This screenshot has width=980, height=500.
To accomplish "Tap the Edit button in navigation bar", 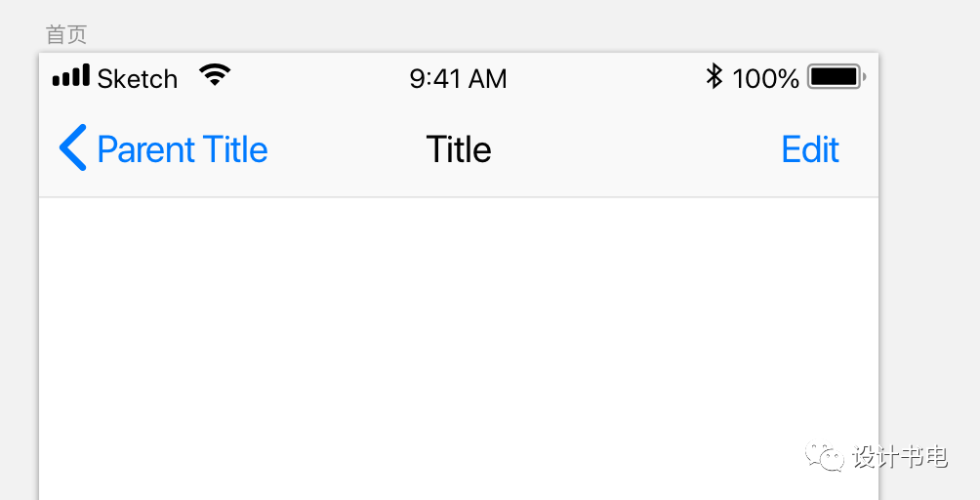I will 810,150.
